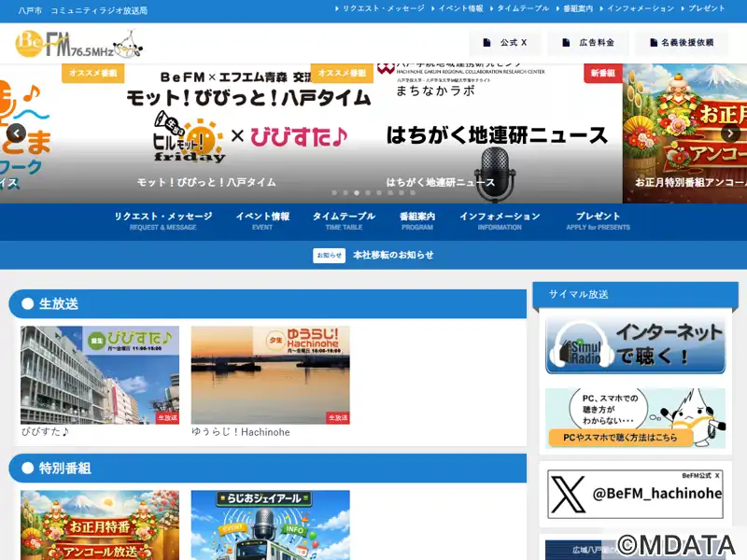Click サイマル放送 sidebar heading

pos(635,294)
